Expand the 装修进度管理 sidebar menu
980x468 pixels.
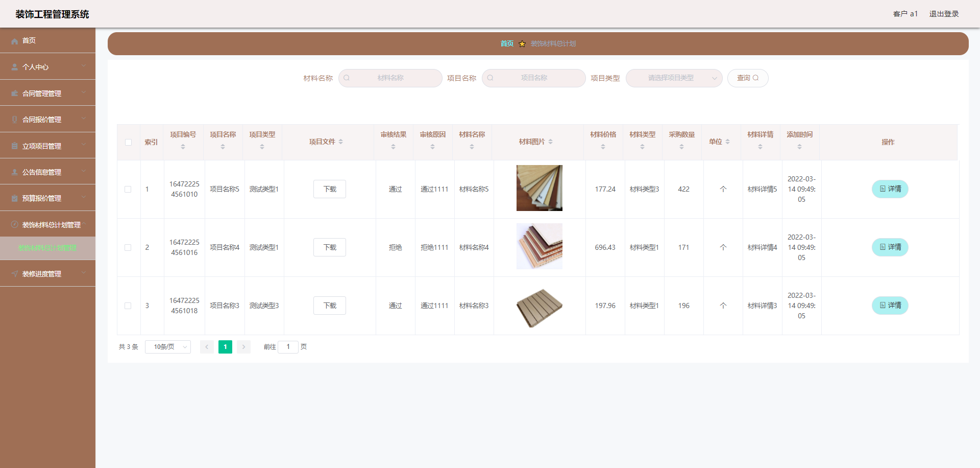(47, 273)
